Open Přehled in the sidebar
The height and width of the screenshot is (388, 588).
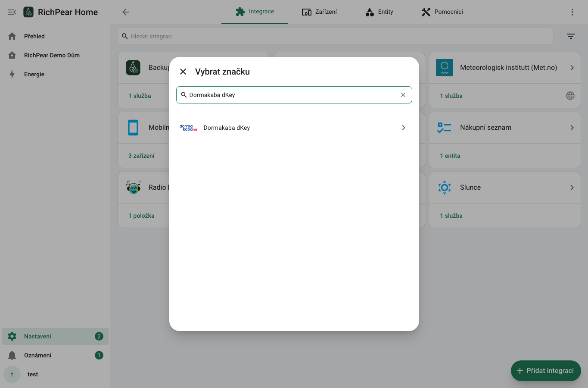pos(55,36)
